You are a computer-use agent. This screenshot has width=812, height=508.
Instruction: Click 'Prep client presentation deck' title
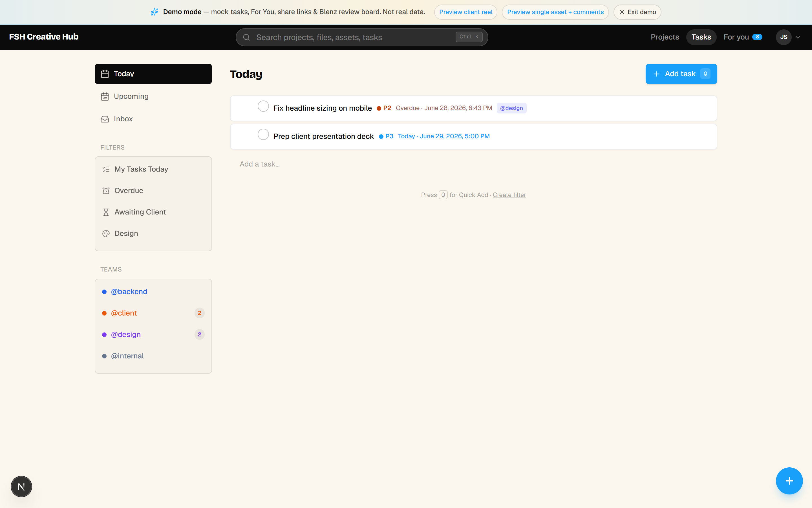pos(323,136)
